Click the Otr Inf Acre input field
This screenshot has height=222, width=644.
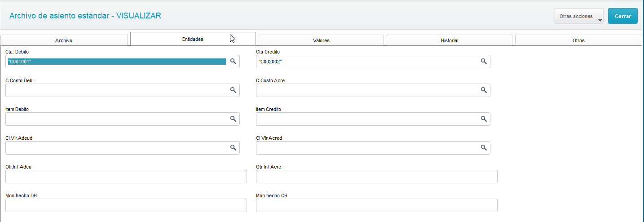(377, 177)
